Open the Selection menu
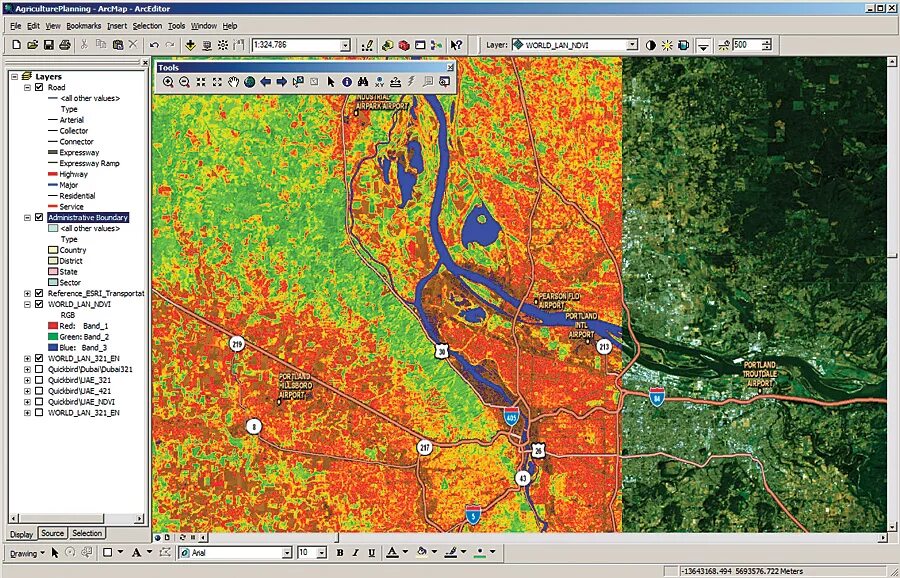900x578 pixels. coord(147,26)
